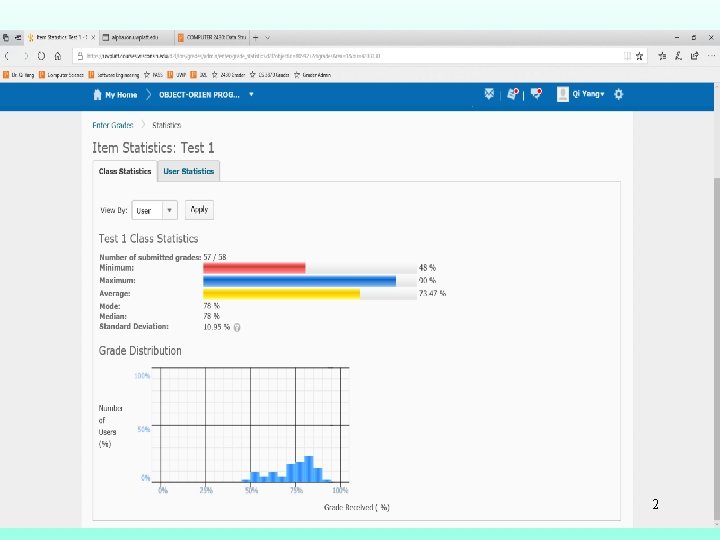
Task: Switch to the alpha server browser tab
Action: (x=136, y=38)
